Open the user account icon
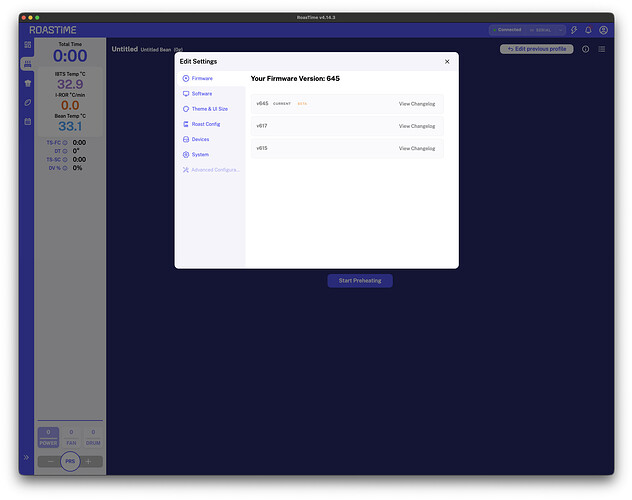This screenshot has height=500, width=632. coord(603,30)
